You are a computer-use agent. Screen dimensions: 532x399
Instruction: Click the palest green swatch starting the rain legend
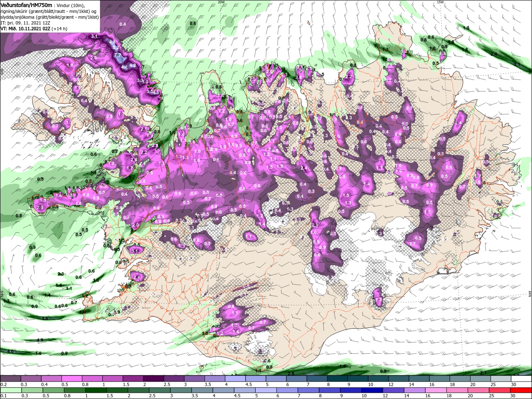11,390
